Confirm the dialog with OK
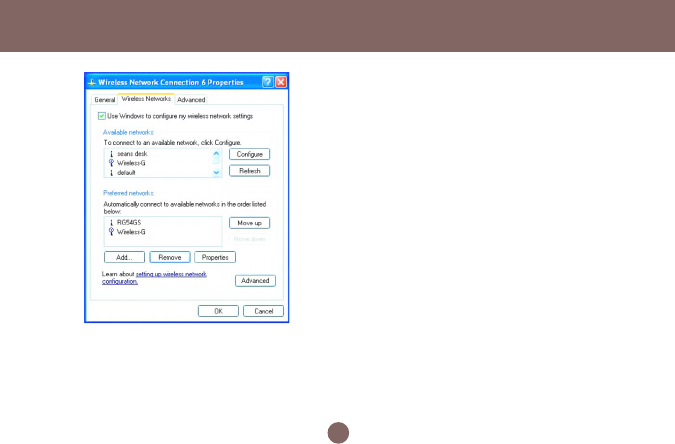The height and width of the screenshot is (444, 675). point(218,311)
